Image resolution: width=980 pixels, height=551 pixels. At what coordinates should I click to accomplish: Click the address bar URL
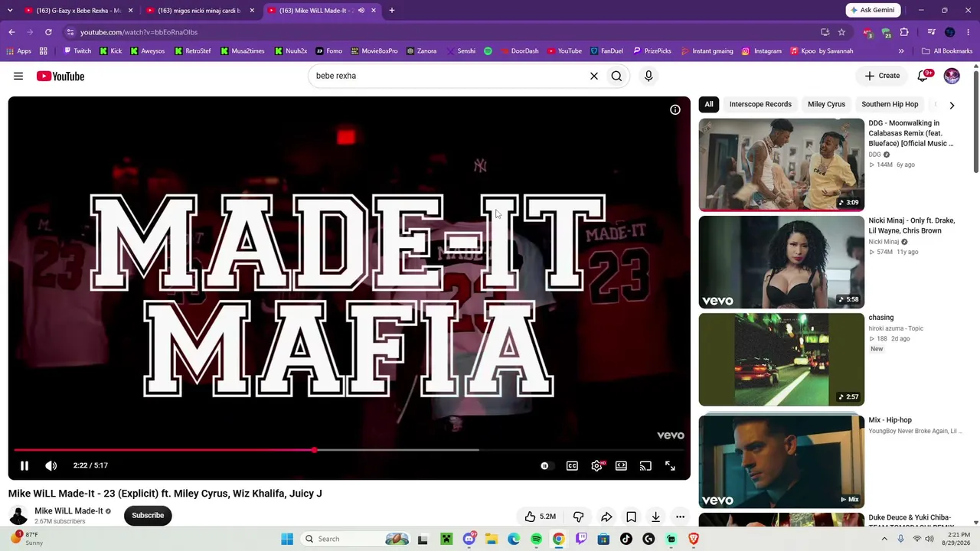click(139, 32)
